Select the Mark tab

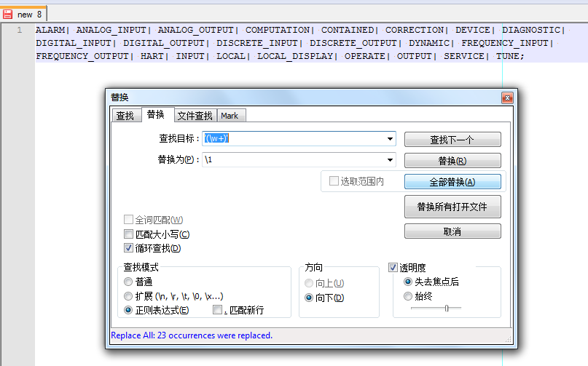[230, 116]
